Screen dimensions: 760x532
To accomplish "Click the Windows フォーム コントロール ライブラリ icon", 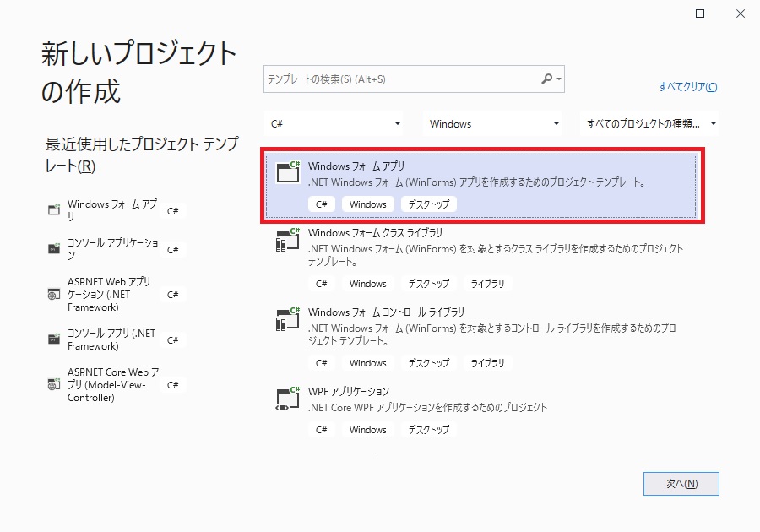I will (x=288, y=318).
